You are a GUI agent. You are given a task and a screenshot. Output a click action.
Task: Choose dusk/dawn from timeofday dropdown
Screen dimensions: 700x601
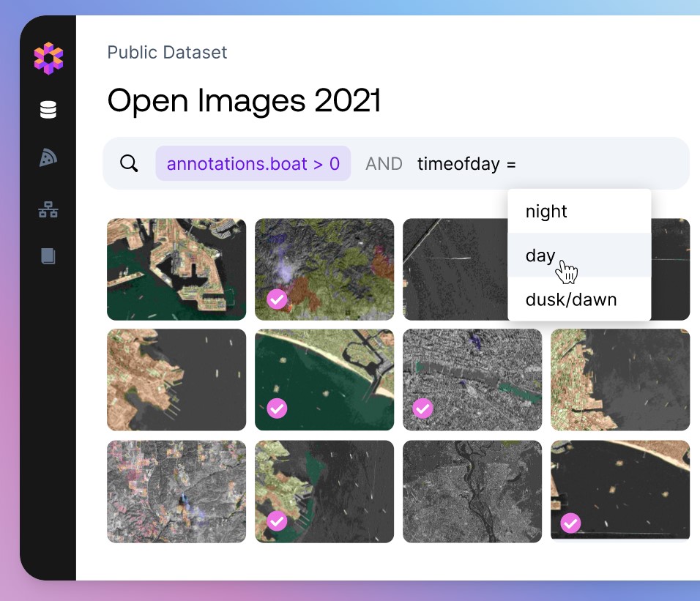tap(579, 299)
